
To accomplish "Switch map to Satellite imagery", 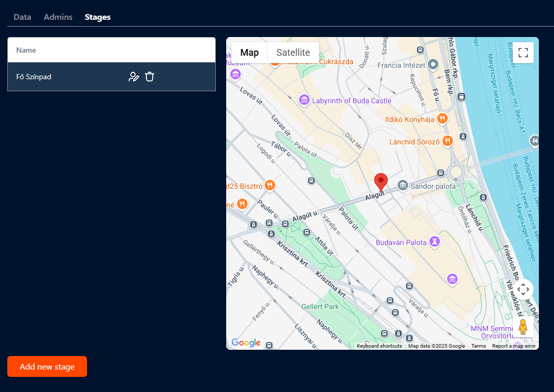I will click(293, 53).
